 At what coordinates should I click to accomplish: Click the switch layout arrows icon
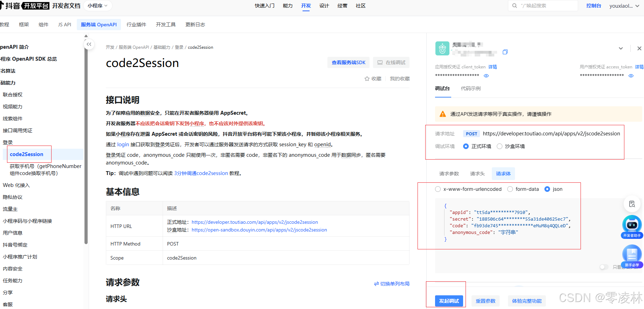click(377, 284)
